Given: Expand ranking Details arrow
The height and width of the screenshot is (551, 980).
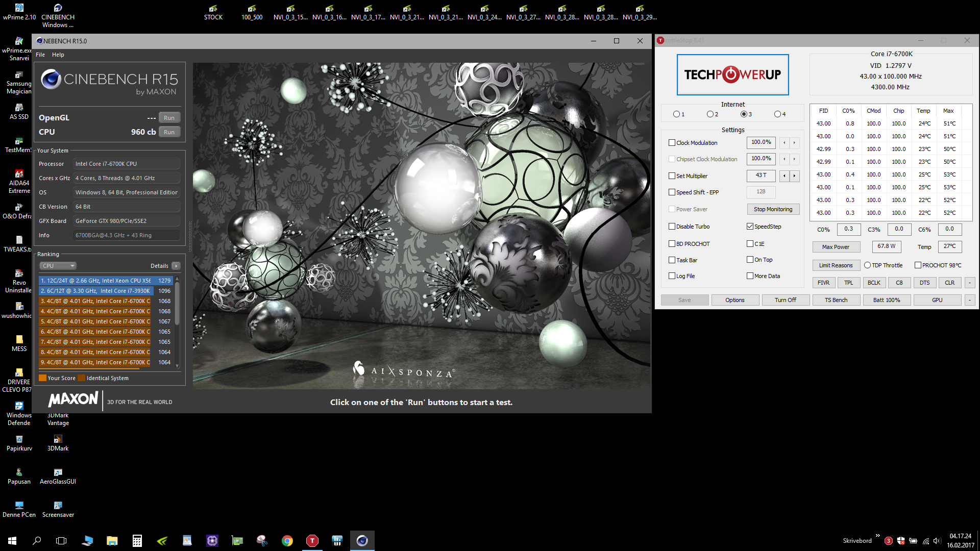Looking at the screenshot, I should (176, 266).
